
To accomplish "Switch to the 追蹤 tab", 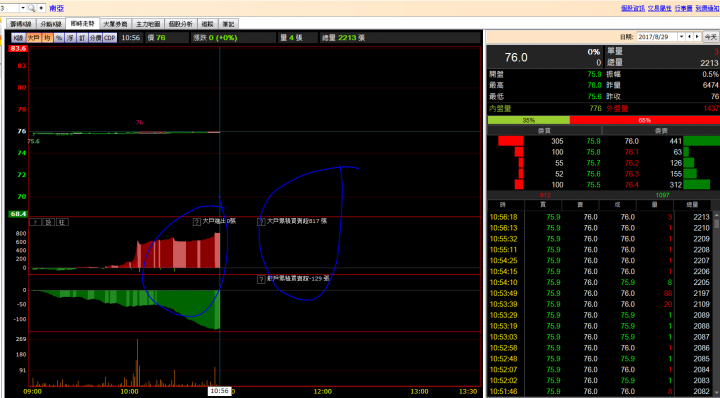I will coord(208,24).
